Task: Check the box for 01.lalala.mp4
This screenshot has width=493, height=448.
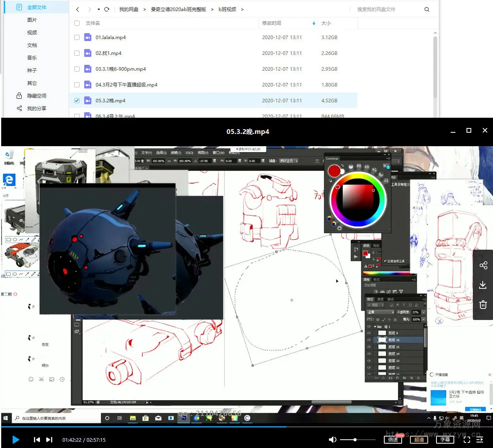Action: (x=77, y=38)
